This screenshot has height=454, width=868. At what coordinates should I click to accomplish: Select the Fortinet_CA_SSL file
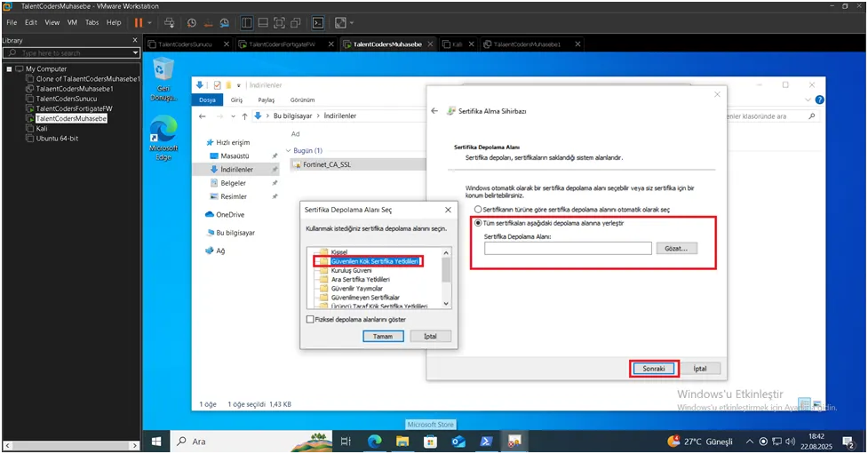(x=327, y=165)
